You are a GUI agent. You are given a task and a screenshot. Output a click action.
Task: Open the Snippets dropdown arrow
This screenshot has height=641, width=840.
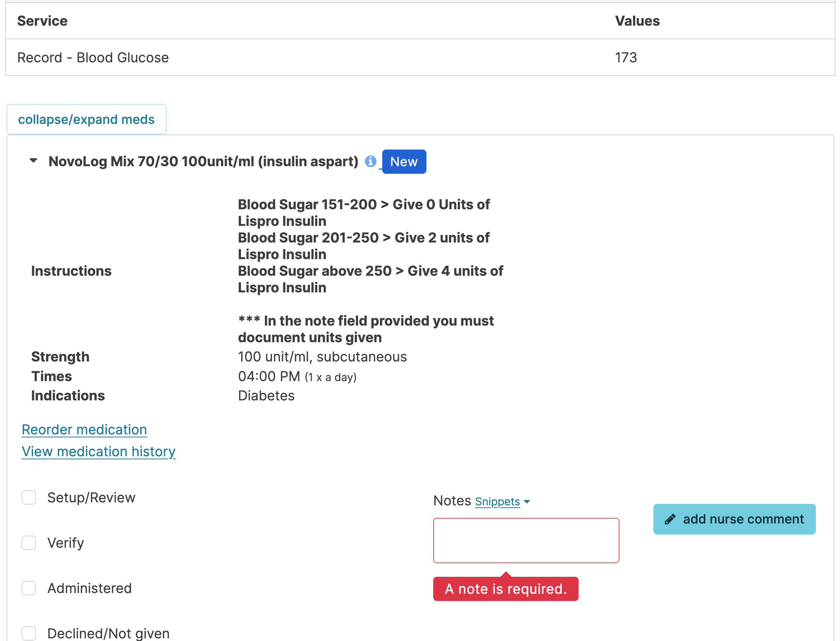[527, 502]
